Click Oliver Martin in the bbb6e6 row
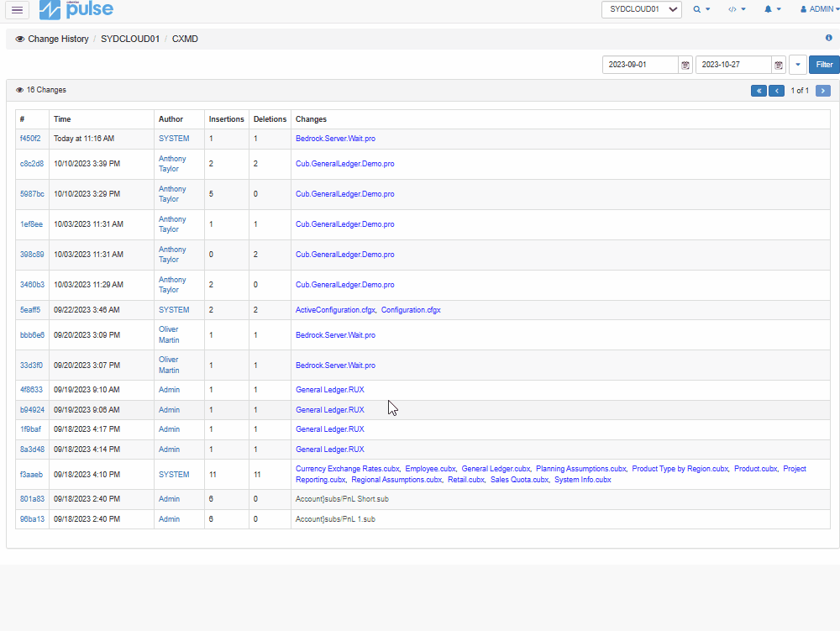Image resolution: width=840 pixels, height=631 pixels. coord(169,334)
